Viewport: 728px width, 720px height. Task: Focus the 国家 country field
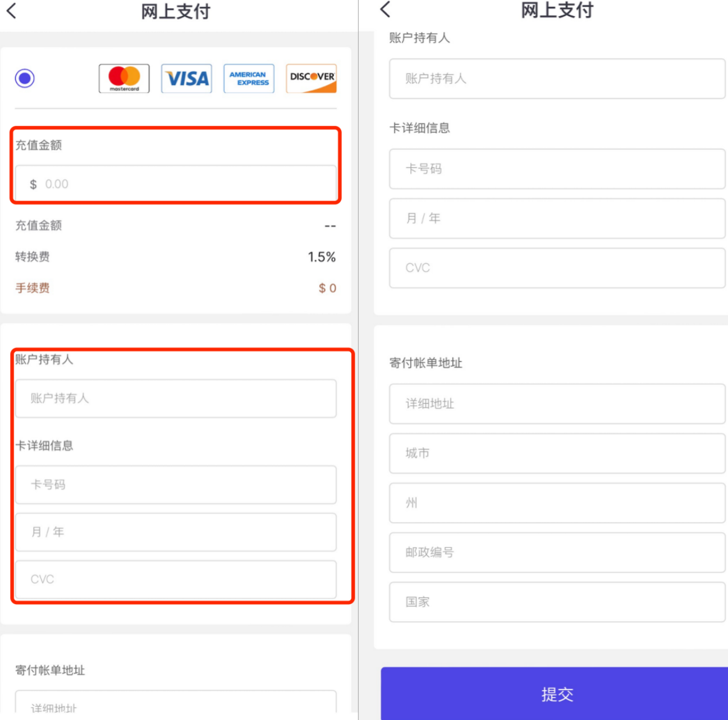click(557, 602)
